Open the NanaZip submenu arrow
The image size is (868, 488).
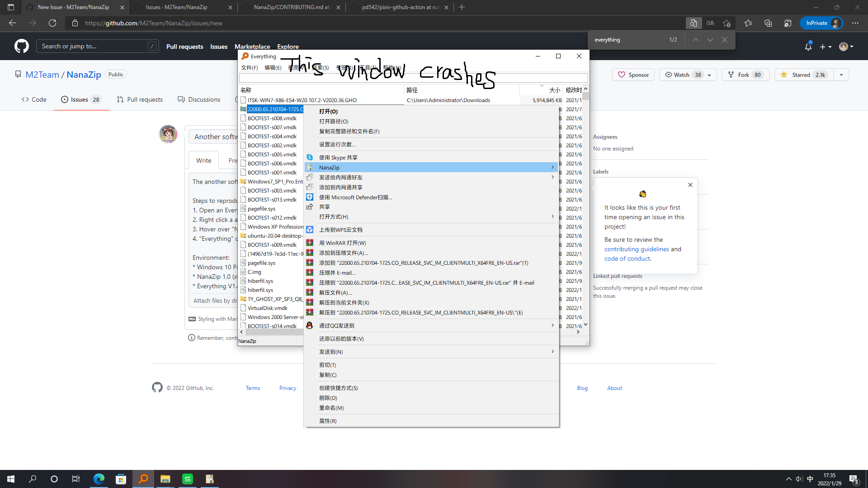[552, 167]
